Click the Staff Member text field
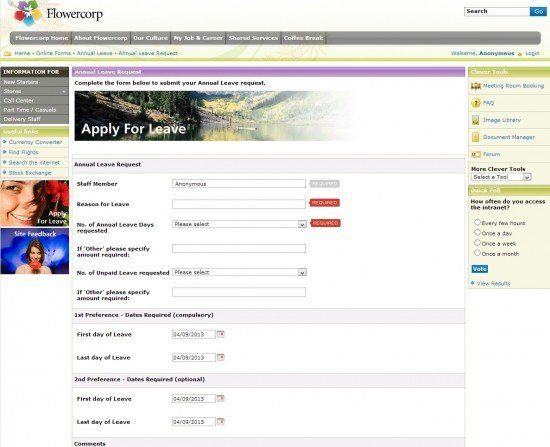 click(x=239, y=184)
